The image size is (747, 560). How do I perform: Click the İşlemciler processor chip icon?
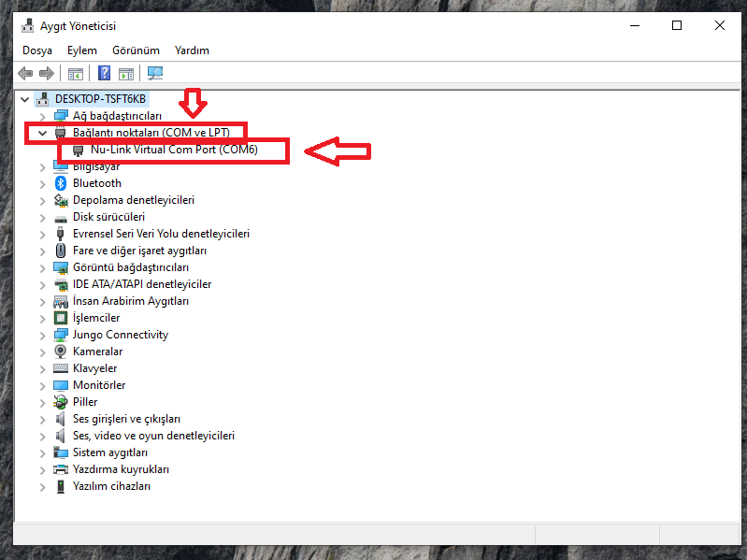[x=61, y=318]
